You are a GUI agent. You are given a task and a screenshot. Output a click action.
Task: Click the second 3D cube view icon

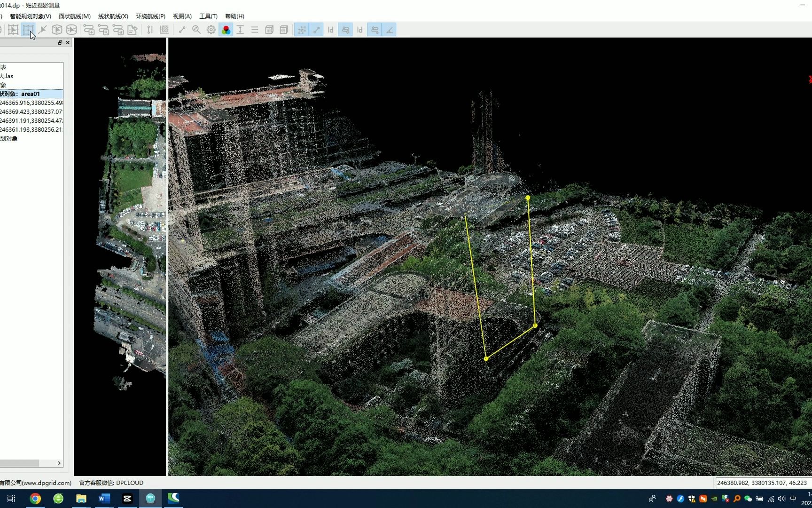(284, 30)
